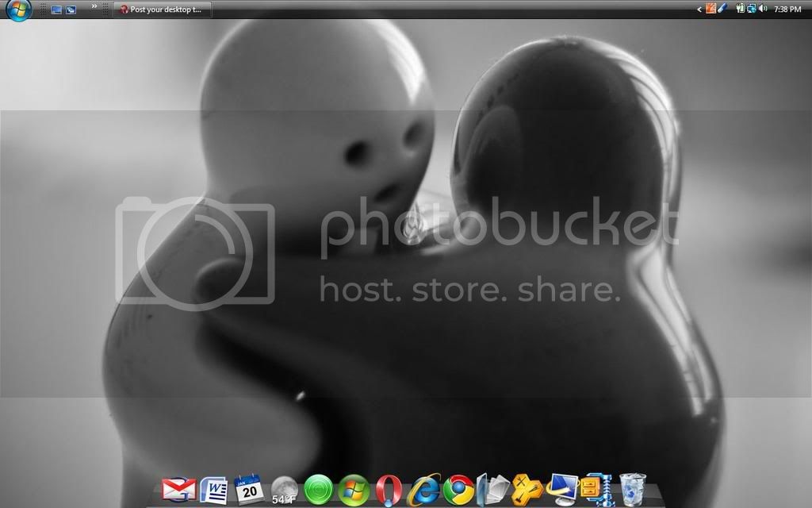Image resolution: width=812 pixels, height=508 pixels.
Task: Open Gmail from the dock
Action: [x=178, y=489]
